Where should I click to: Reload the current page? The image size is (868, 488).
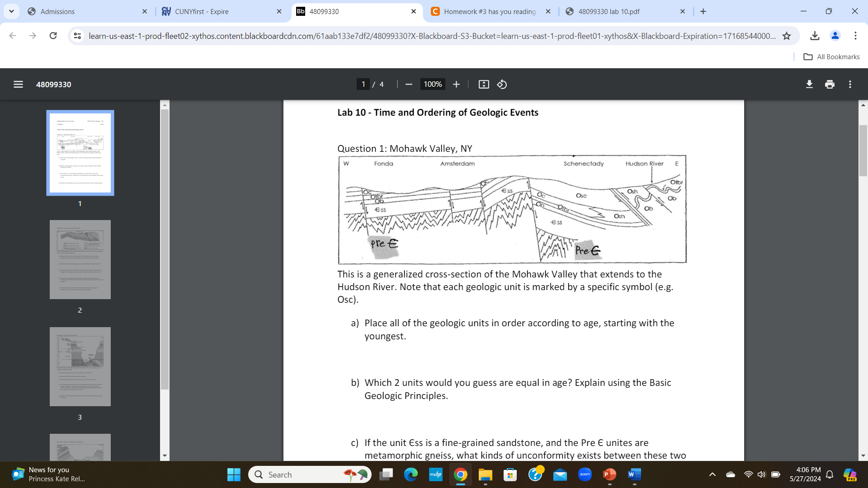[53, 36]
